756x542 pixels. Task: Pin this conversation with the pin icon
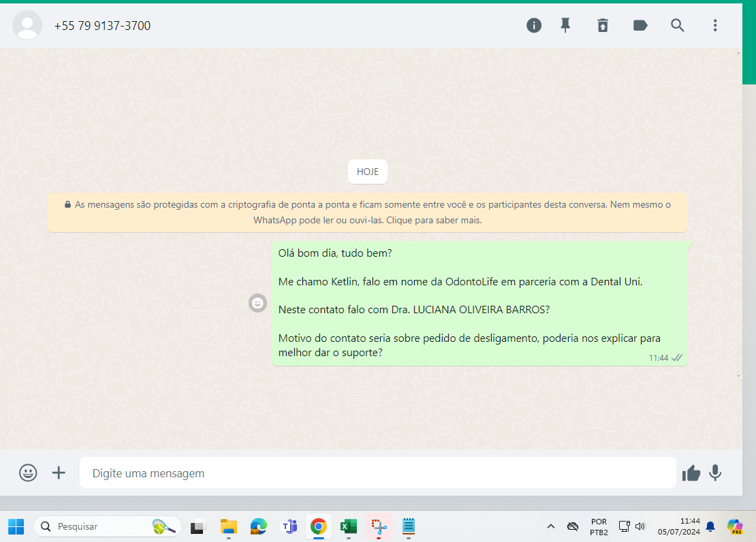pyautogui.click(x=565, y=26)
